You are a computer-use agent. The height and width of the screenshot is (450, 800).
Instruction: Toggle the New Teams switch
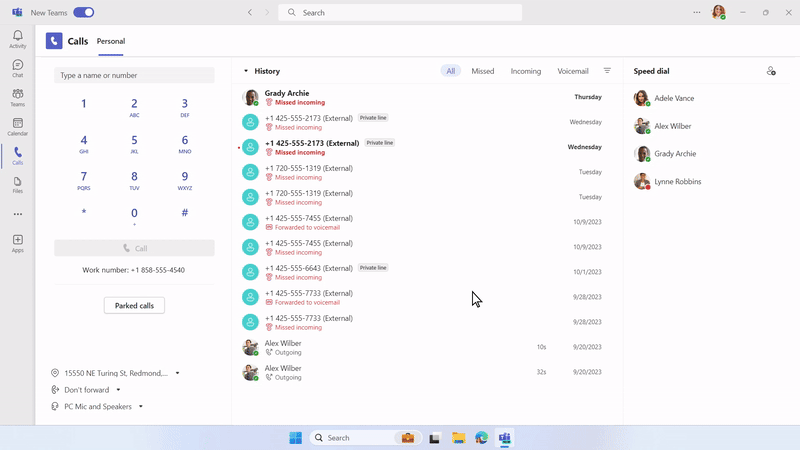(x=84, y=12)
